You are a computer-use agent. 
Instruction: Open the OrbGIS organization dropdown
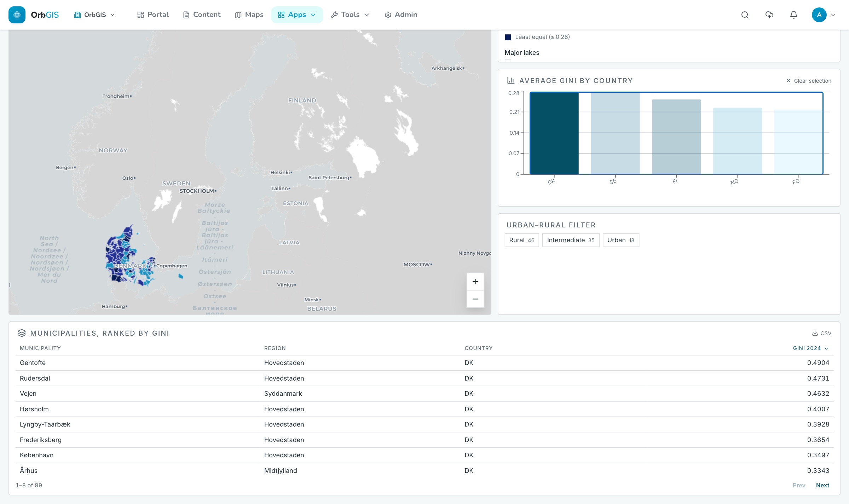[94, 15]
